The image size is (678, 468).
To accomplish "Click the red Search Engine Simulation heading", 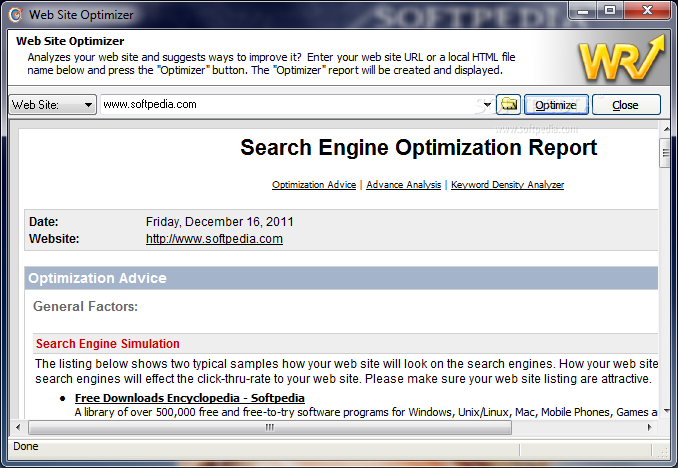I will (108, 343).
